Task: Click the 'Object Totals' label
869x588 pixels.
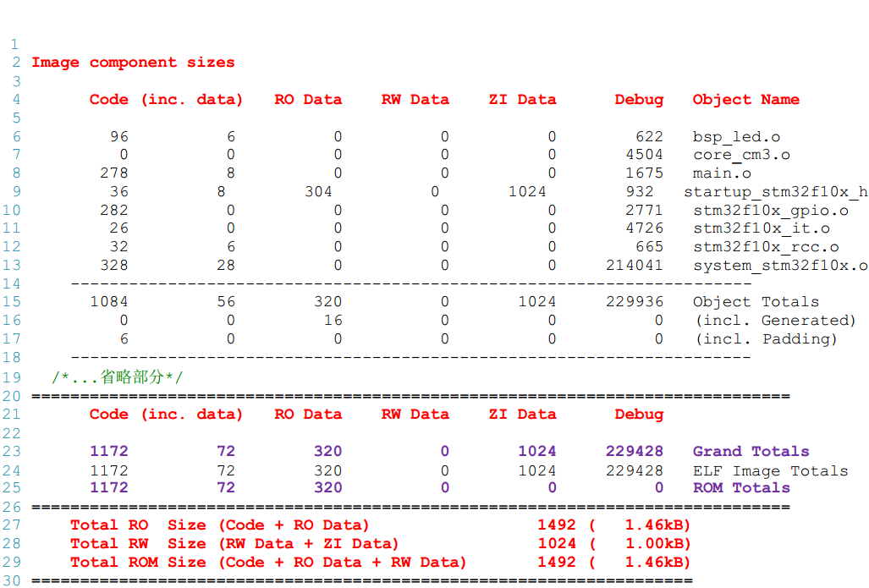Action: pos(756,302)
